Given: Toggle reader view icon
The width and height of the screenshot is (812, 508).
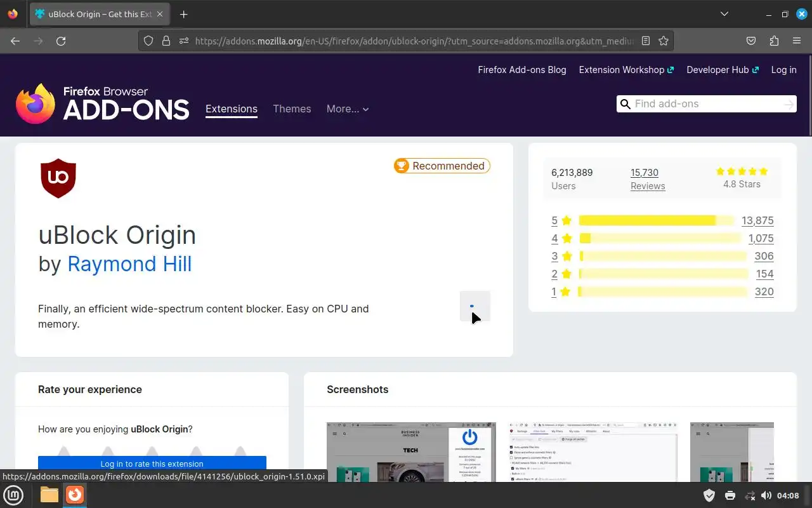Looking at the screenshot, I should coord(646,41).
